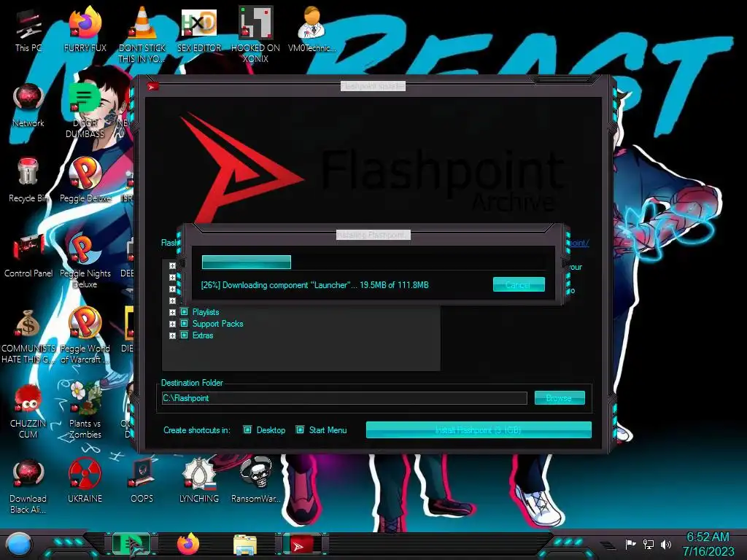Expand the Playlists tree node
This screenshot has width=747, height=560.
tap(172, 312)
